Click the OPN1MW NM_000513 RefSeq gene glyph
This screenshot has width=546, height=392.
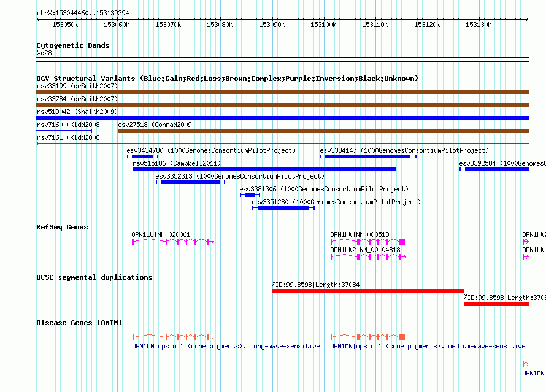pos(367,242)
